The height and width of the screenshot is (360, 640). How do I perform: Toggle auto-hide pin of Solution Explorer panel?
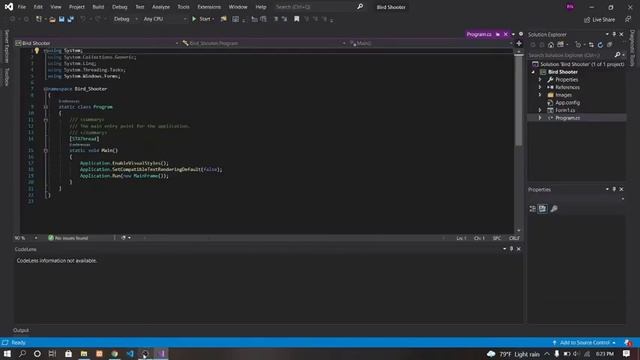point(614,34)
